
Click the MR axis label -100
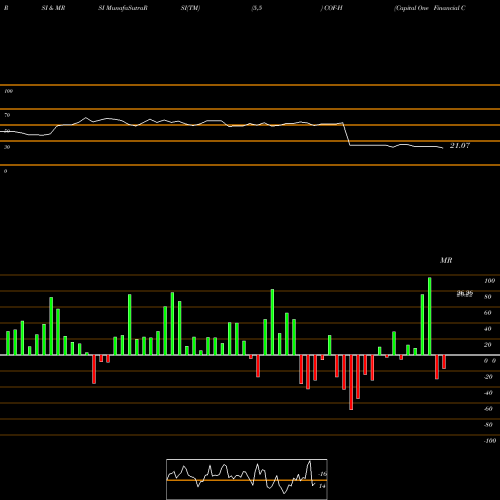490,441
